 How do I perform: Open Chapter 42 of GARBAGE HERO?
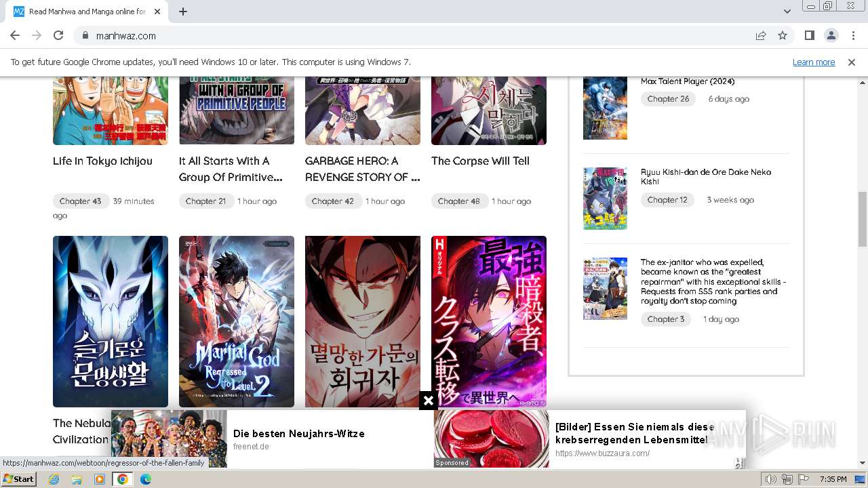[x=332, y=201]
